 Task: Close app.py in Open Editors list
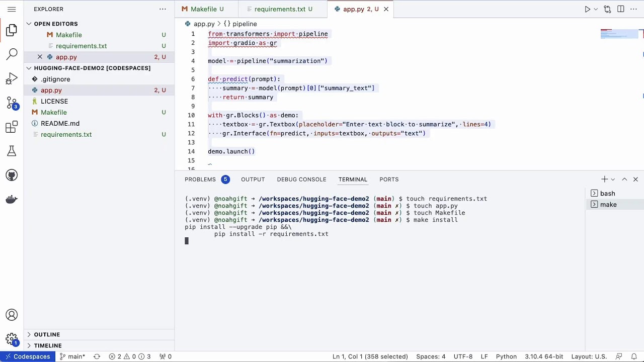40,57
